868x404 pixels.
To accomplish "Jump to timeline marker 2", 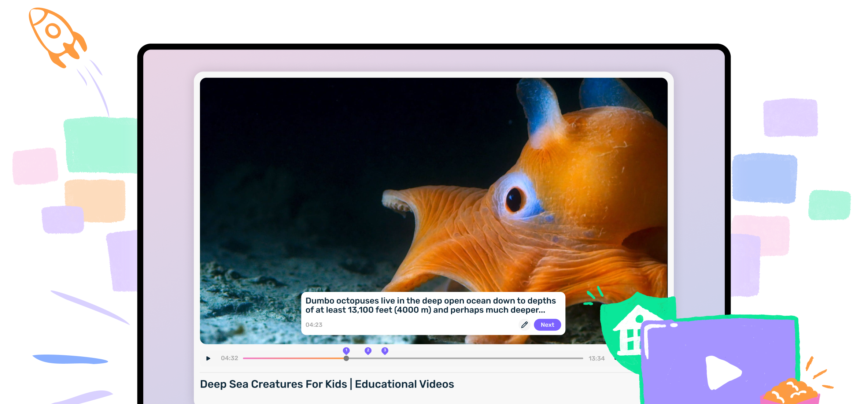I will [x=368, y=351].
